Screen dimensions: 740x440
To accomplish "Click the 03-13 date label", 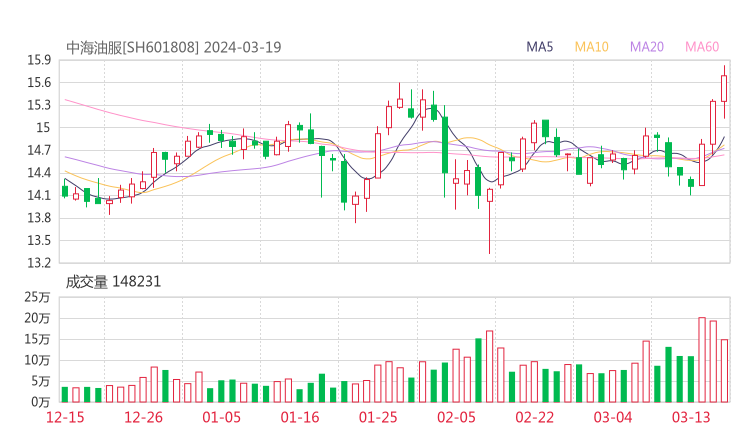I will (691, 417).
